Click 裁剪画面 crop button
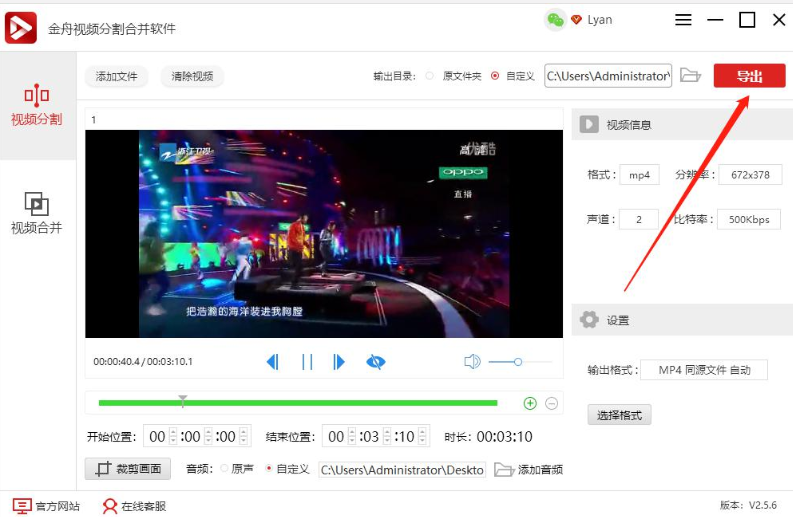The image size is (793, 517). [x=129, y=469]
